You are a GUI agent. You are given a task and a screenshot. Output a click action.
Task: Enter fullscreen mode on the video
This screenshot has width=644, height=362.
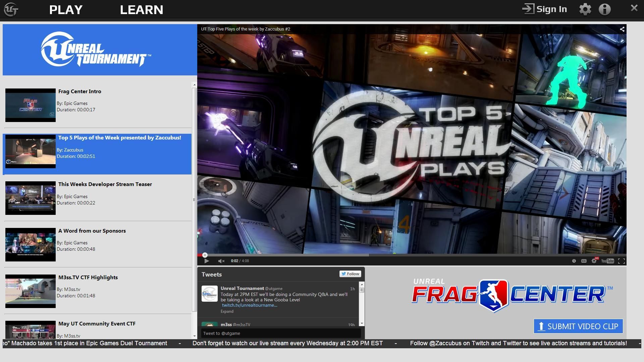(x=622, y=261)
